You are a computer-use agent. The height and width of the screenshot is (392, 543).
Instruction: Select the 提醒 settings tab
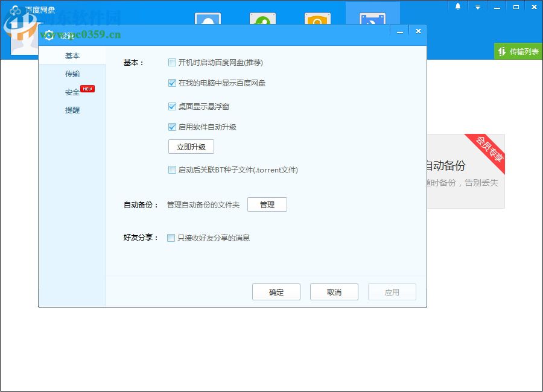click(x=72, y=110)
